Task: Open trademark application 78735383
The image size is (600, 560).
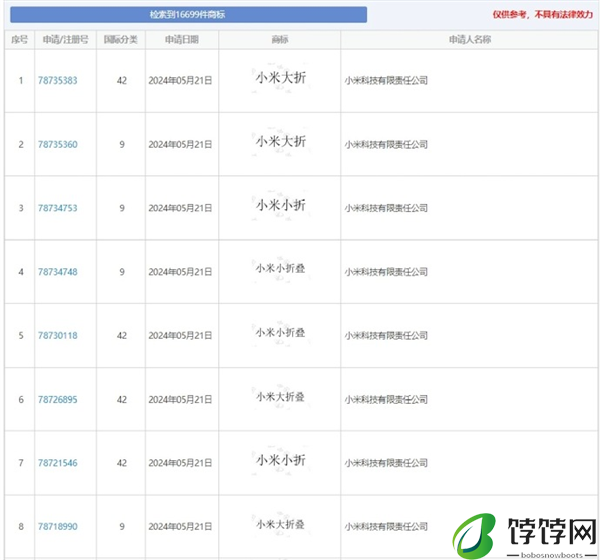Action: (57, 80)
